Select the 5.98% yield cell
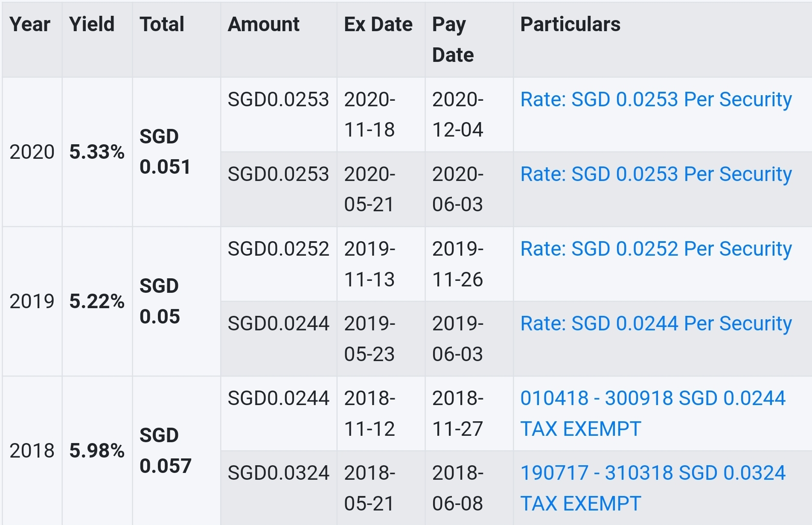The width and height of the screenshot is (812, 525). pos(97,451)
